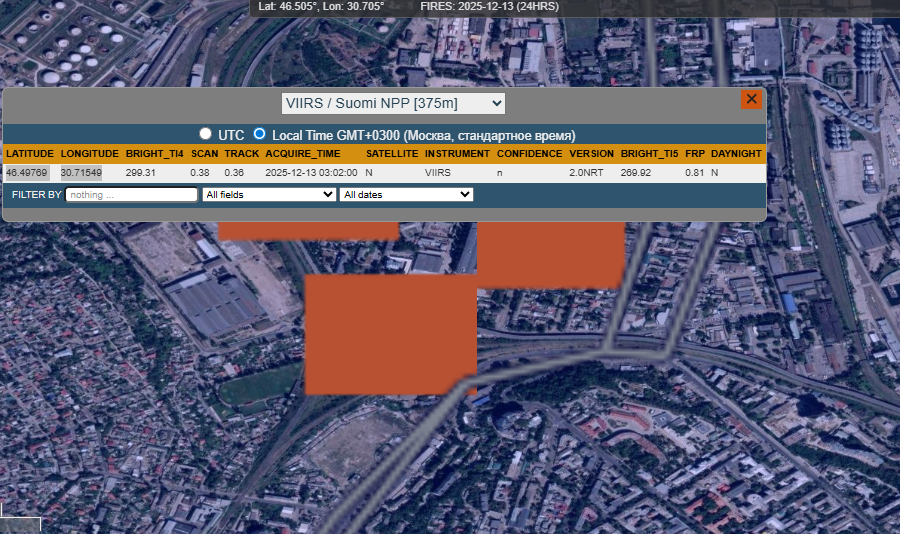The width and height of the screenshot is (900, 534).
Task: Sort table by LATITUDE column header
Action: click(30, 154)
